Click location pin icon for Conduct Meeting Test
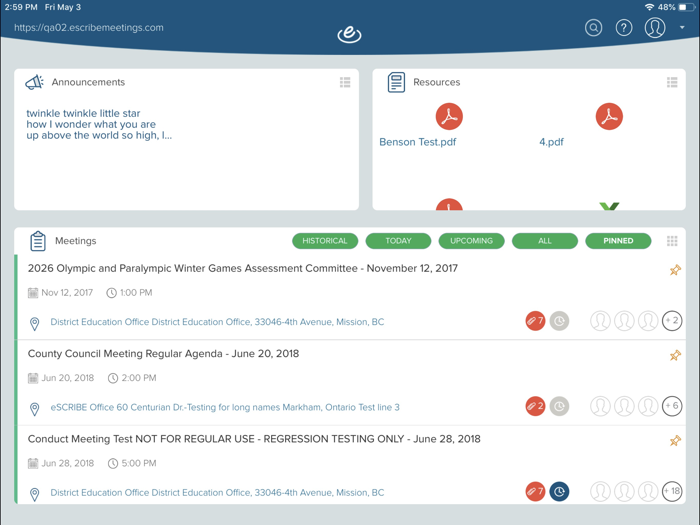Screen dimensions: 700x525 (34, 494)
